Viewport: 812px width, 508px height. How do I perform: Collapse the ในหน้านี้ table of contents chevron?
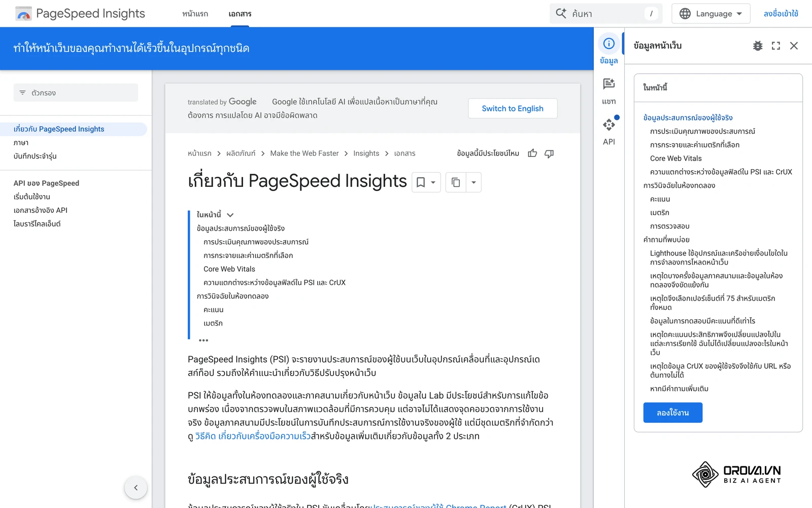click(x=230, y=215)
